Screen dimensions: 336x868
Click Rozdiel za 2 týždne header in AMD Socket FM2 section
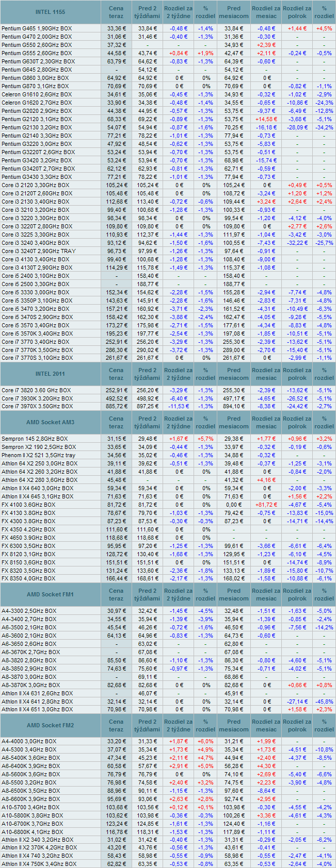tap(179, 725)
